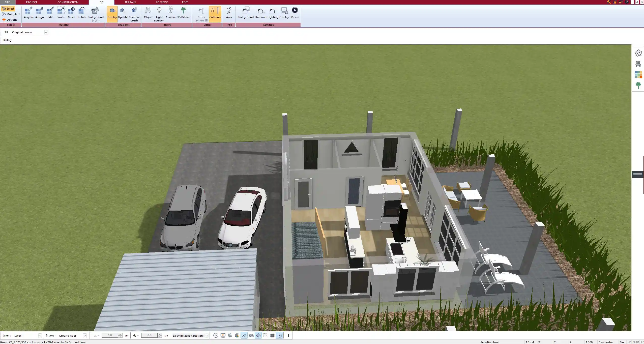Open the furniture catalog chair icon

[638, 64]
